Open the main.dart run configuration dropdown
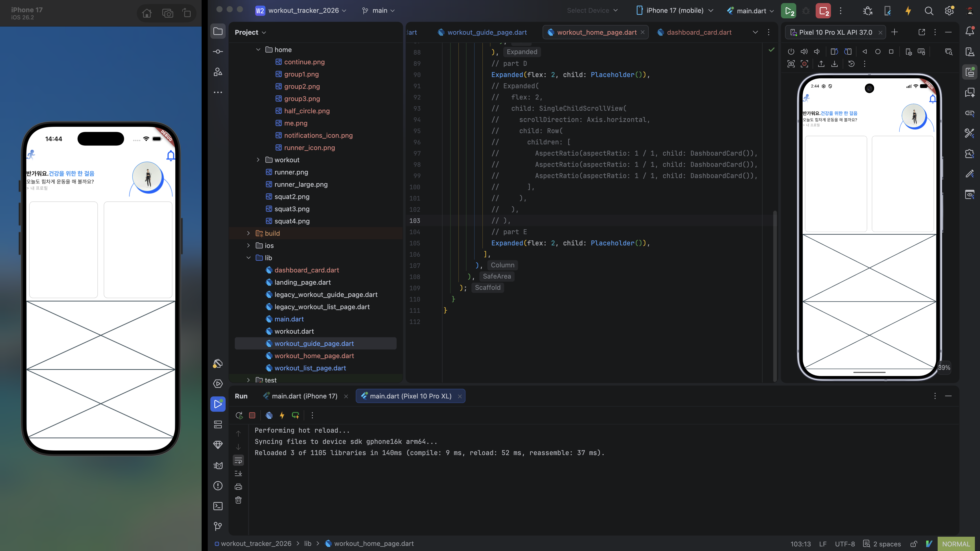Image resolution: width=980 pixels, height=551 pixels. click(750, 11)
